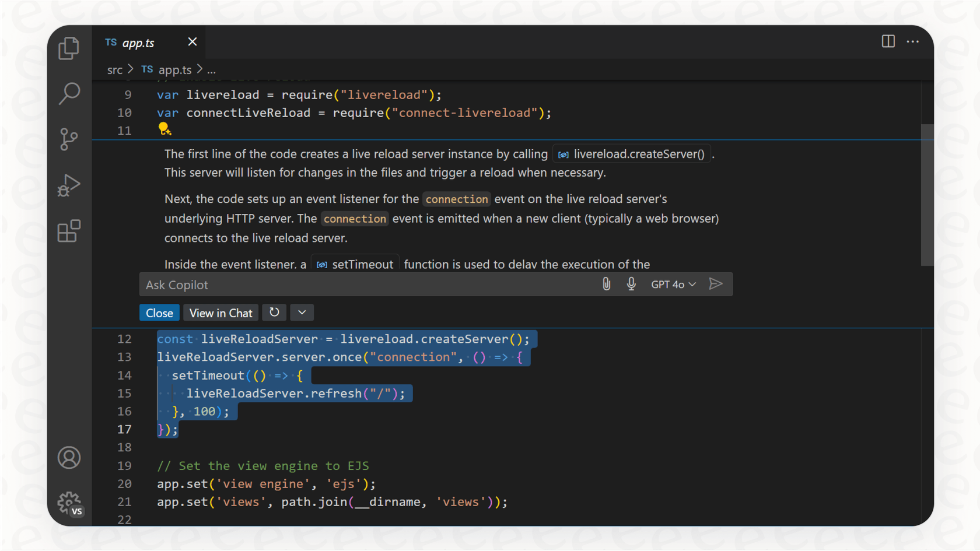
Task: Expand the chevron next to rerun button
Action: coord(302,313)
